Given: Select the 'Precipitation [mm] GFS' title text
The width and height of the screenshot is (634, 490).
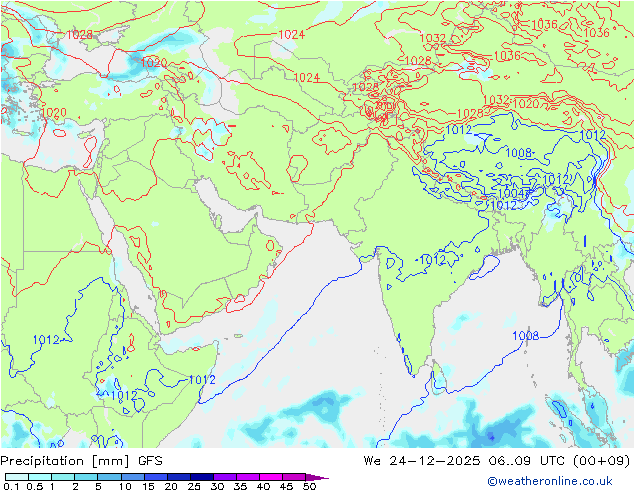Looking at the screenshot, I should pos(81,461).
